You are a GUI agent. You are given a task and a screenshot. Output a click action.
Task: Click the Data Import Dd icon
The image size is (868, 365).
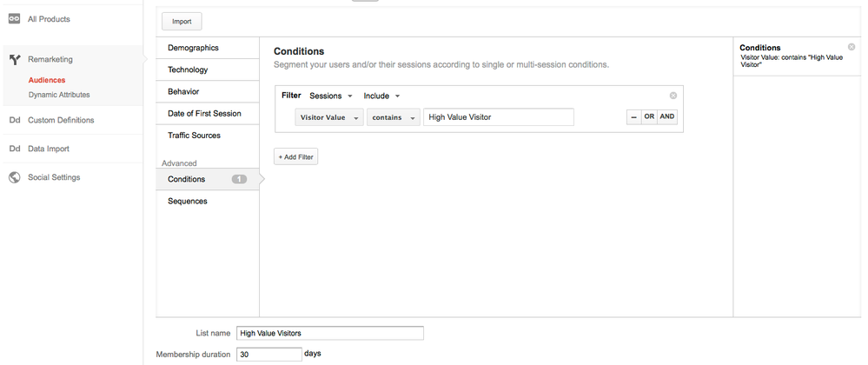pos(15,149)
